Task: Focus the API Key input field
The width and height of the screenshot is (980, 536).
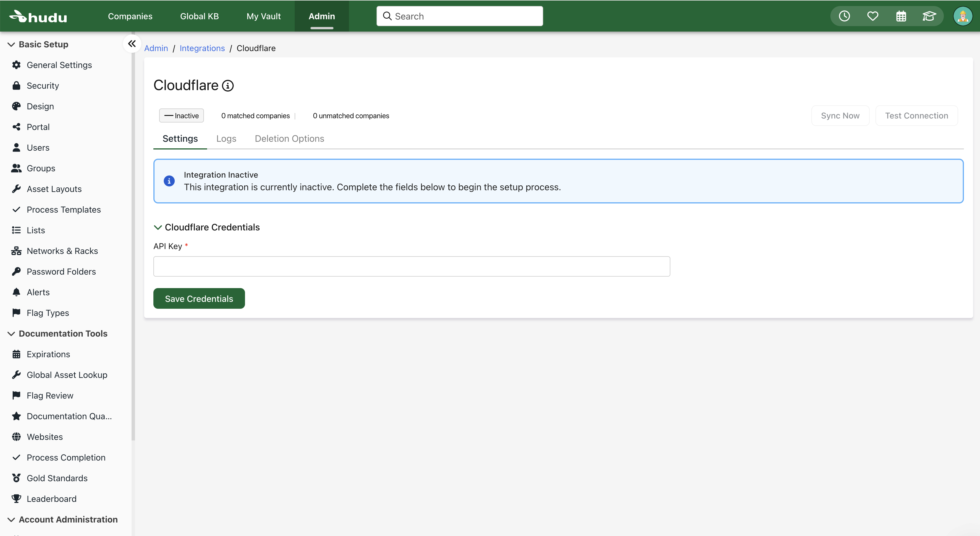Action: [411, 267]
